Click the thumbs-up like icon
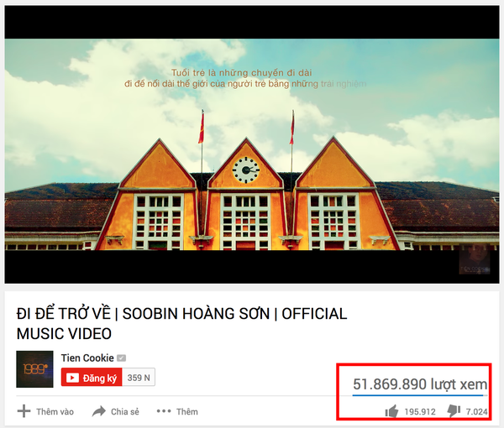This screenshot has width=504, height=428. click(391, 411)
